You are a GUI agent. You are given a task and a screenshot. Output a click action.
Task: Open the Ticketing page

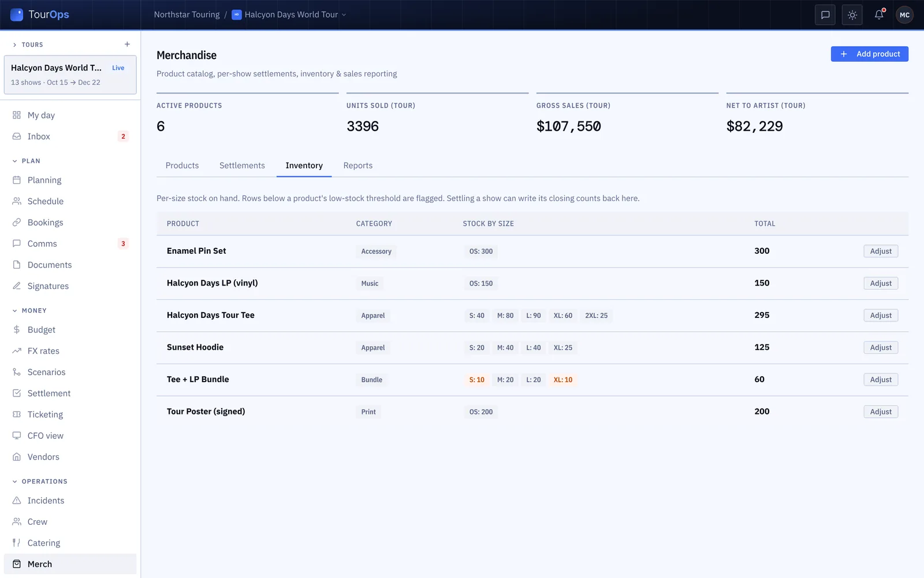pos(70,414)
